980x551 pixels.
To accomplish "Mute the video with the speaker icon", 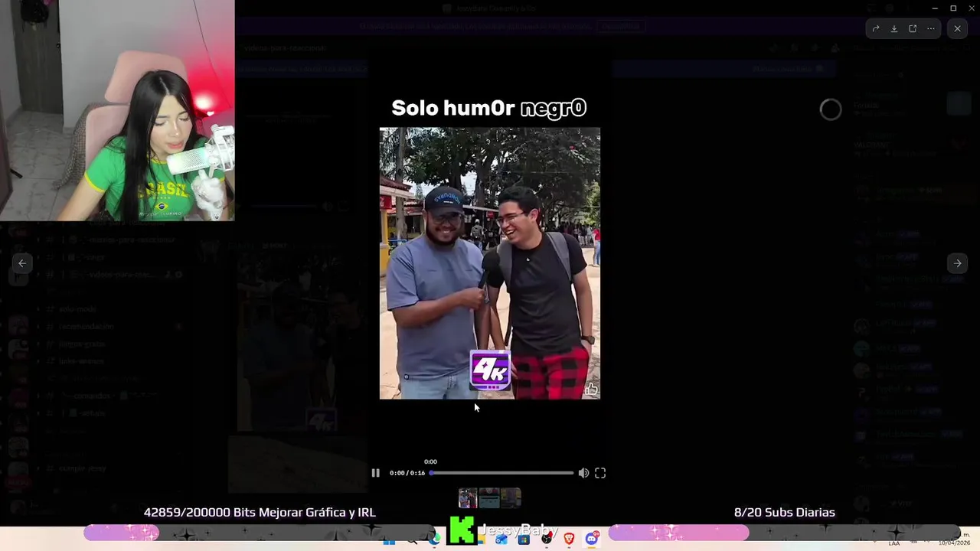I will pyautogui.click(x=583, y=473).
